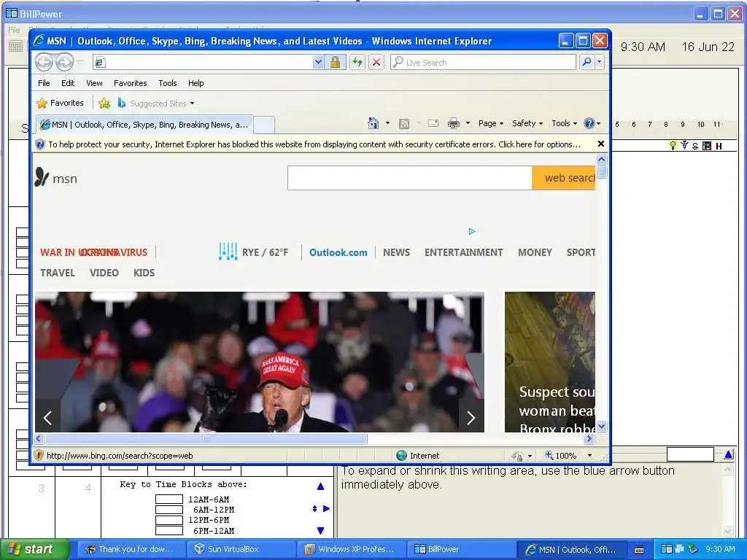
Task: Click the address bar field in Internet Explorer
Action: point(204,62)
